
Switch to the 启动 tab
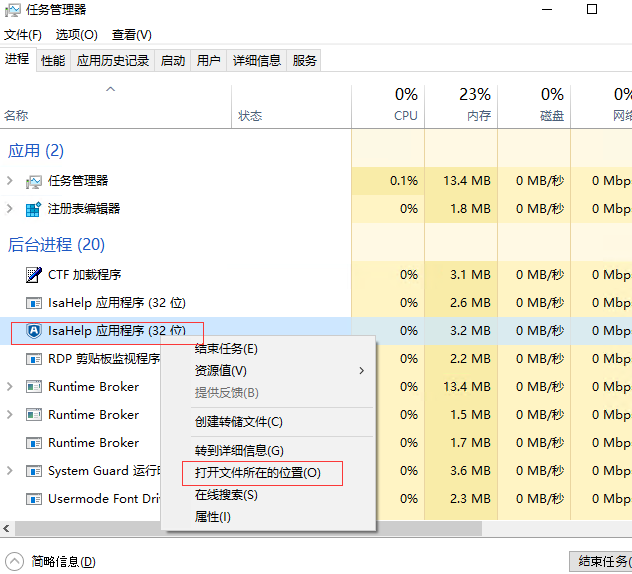(173, 61)
